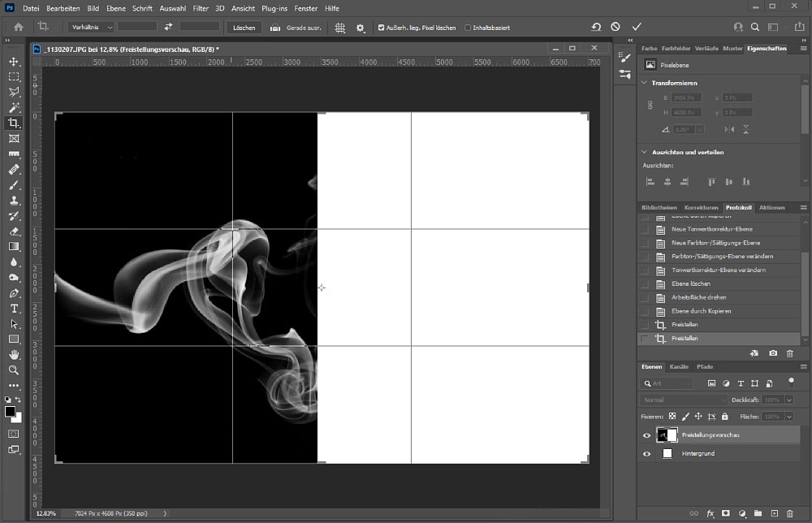Select the Crop tool in the toolbox
812x523 pixels.
(x=14, y=123)
